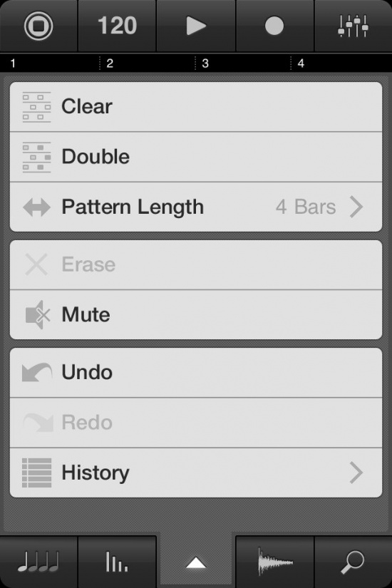Select the Double menu entry
The width and height of the screenshot is (392, 588).
tap(196, 157)
